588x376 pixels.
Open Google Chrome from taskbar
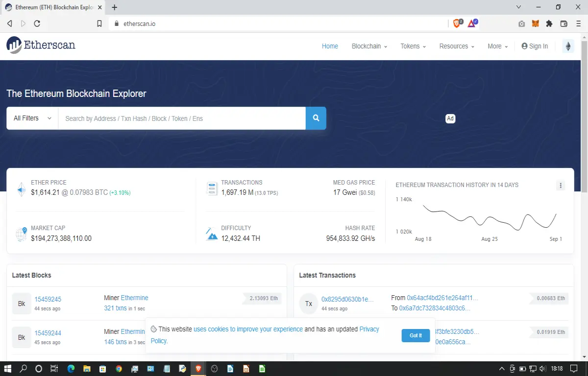pyautogui.click(x=119, y=369)
